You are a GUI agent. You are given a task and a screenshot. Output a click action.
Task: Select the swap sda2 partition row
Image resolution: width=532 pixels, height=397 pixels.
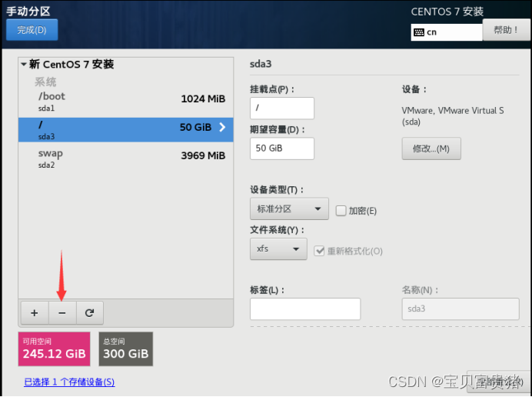coord(126,158)
